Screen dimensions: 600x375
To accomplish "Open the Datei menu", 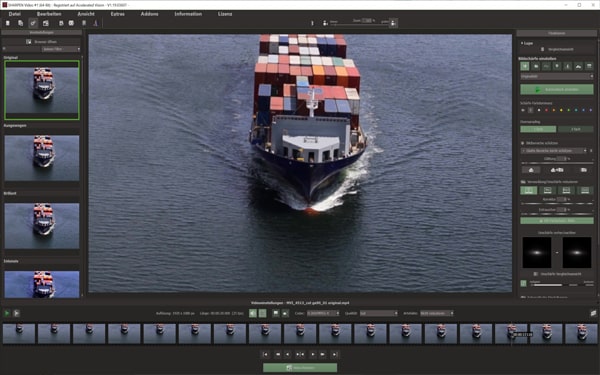I will [x=15, y=14].
